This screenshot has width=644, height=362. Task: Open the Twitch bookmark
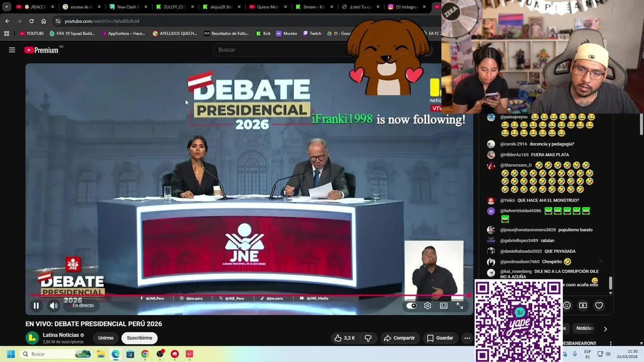tap(312, 34)
